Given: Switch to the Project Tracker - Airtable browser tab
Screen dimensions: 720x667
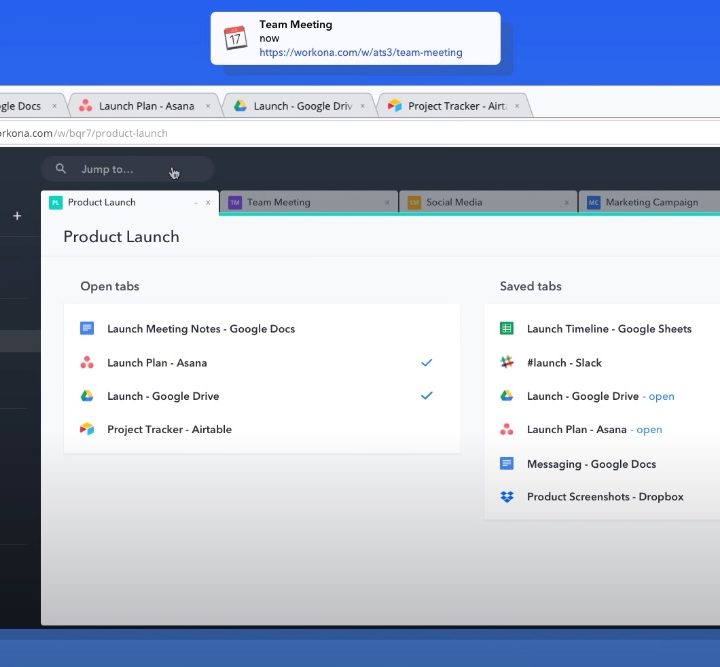Looking at the screenshot, I should click(457, 106).
